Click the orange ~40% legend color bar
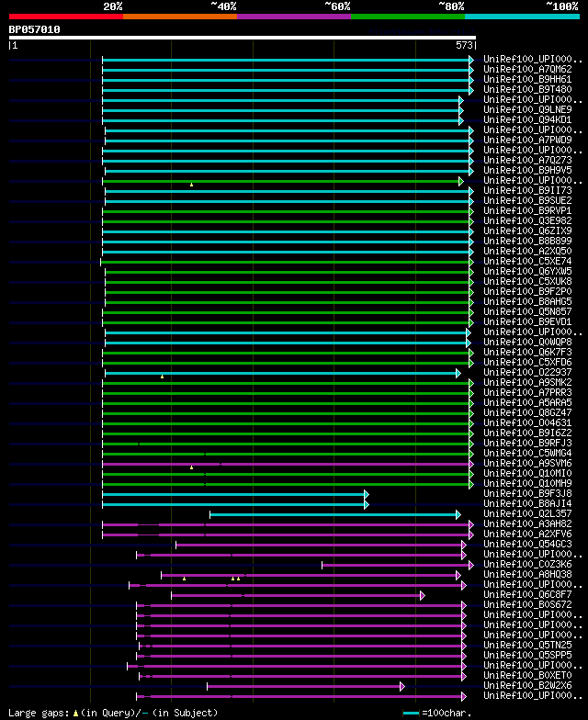The image size is (588, 720). [180, 17]
